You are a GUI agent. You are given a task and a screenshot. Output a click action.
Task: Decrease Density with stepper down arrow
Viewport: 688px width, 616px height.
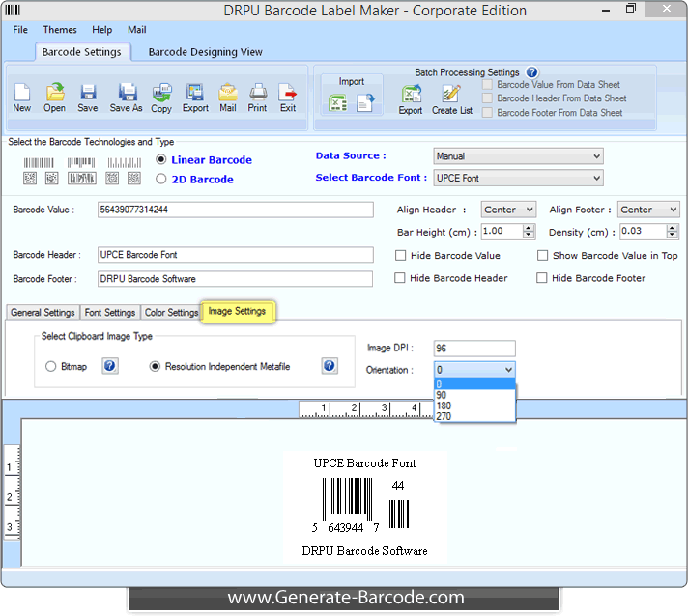[673, 235]
